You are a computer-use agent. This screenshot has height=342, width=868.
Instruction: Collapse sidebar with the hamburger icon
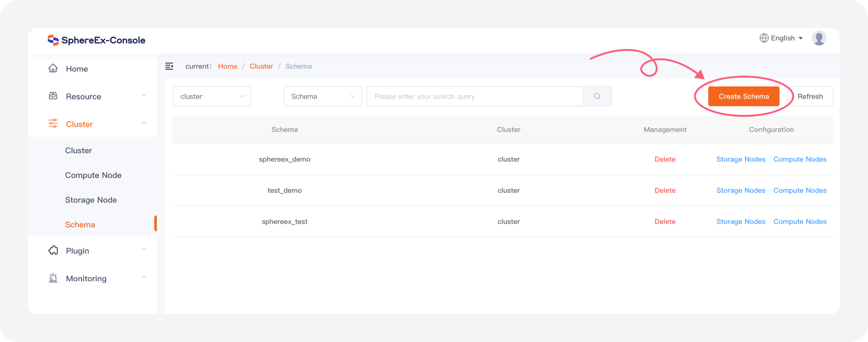tap(169, 66)
